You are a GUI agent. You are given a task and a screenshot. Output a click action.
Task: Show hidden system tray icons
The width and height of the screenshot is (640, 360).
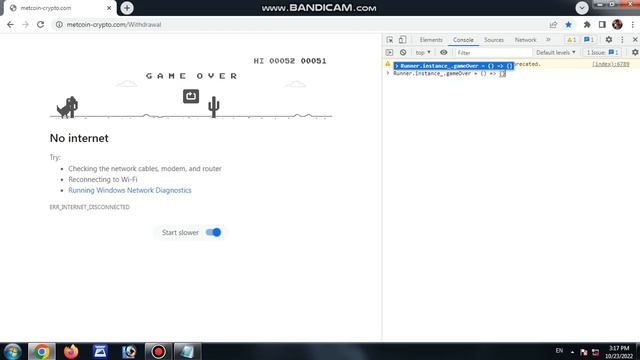(x=572, y=352)
